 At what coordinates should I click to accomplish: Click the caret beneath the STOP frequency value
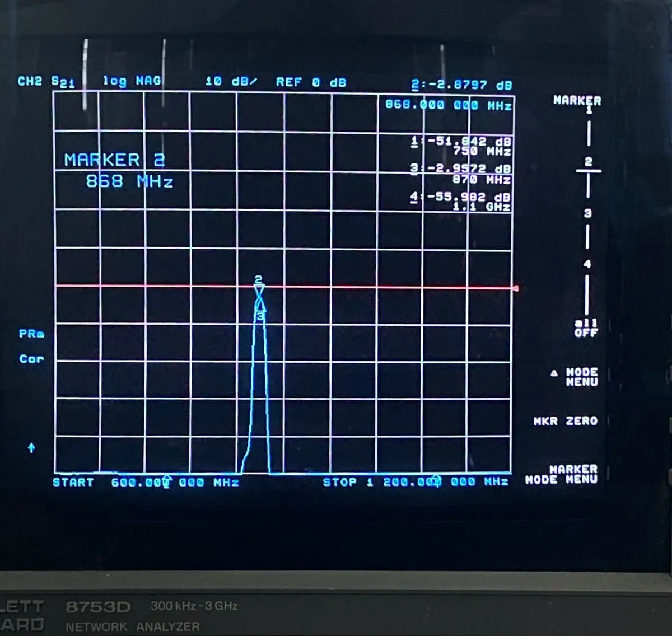point(436,480)
